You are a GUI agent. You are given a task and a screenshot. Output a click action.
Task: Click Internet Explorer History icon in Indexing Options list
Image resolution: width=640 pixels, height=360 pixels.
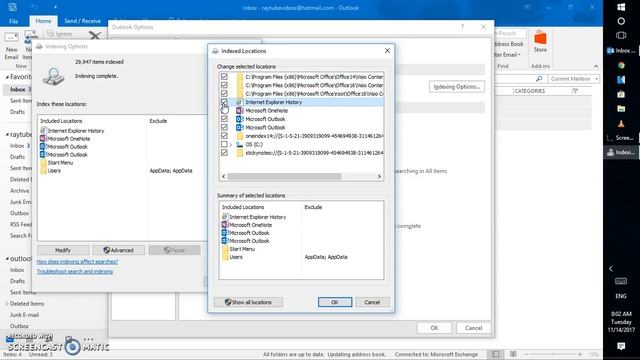click(x=43, y=131)
